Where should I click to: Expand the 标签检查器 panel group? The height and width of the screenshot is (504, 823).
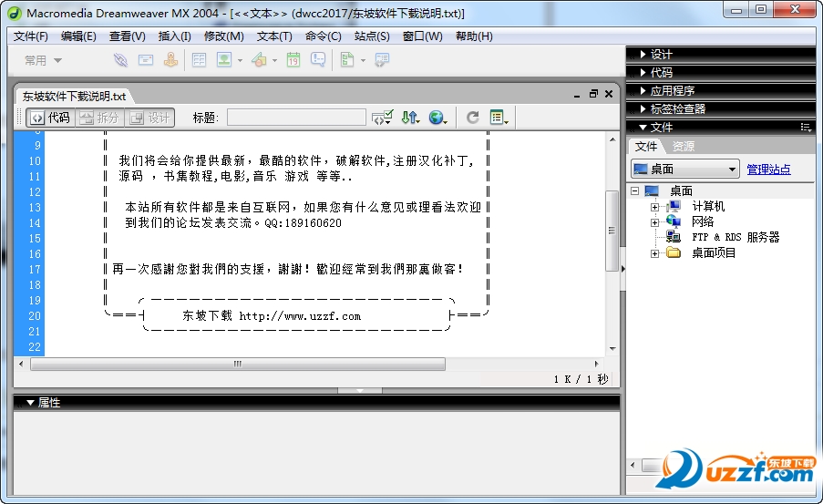[643, 108]
